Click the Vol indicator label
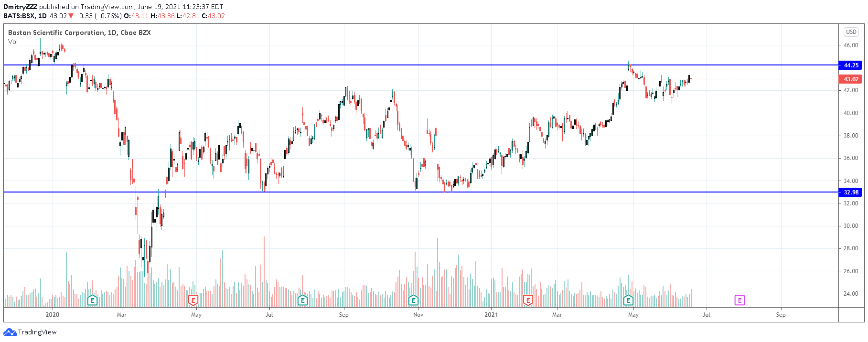868x342 pixels. [13, 42]
